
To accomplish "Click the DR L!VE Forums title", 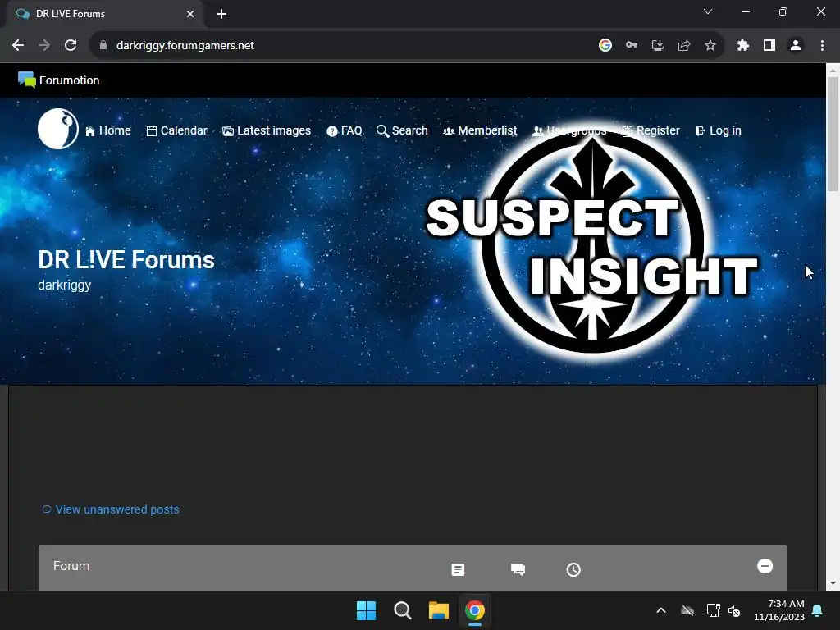I will coord(126,260).
